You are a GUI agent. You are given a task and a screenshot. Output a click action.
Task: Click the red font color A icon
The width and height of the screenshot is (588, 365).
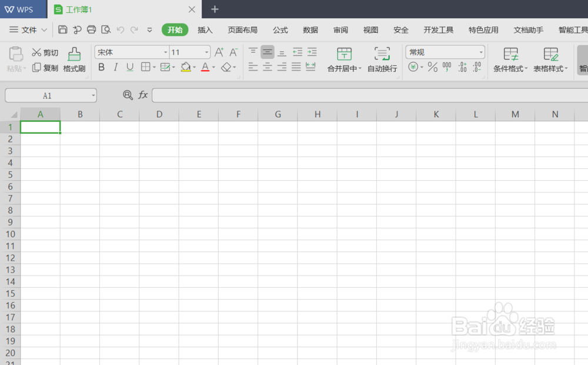[205, 67]
